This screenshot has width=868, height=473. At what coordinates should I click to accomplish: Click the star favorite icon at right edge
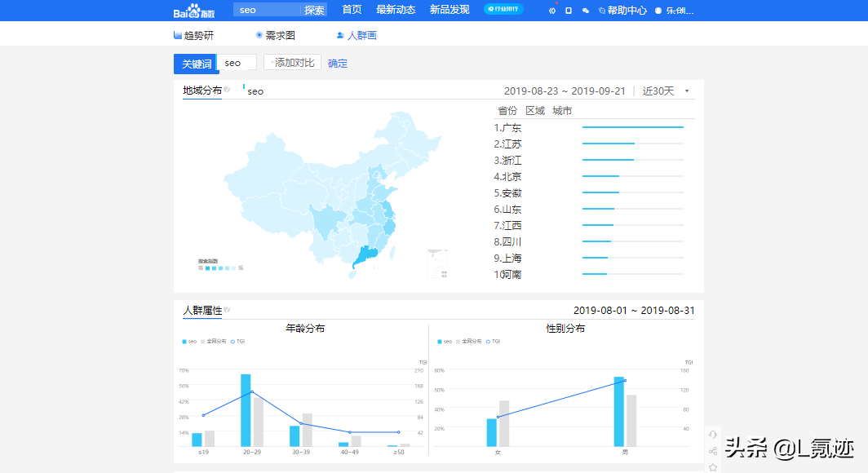[x=713, y=467]
